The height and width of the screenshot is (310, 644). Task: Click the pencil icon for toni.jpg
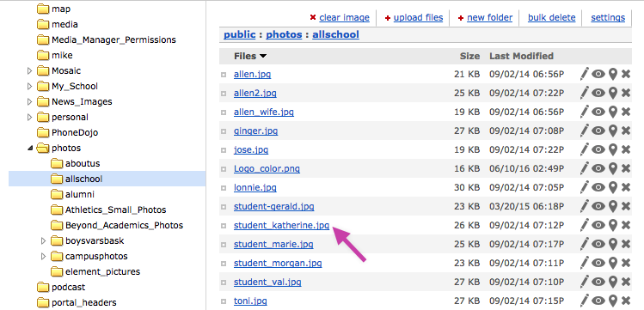pyautogui.click(x=584, y=301)
